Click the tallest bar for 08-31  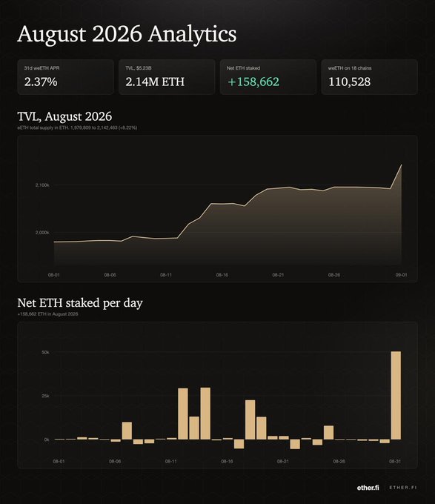(x=396, y=395)
